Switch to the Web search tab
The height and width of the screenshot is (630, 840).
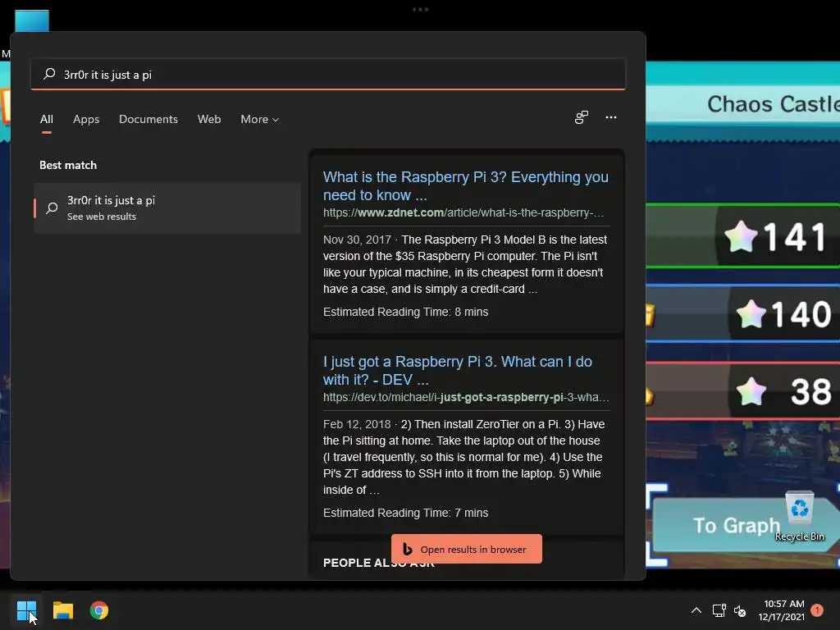(x=209, y=119)
